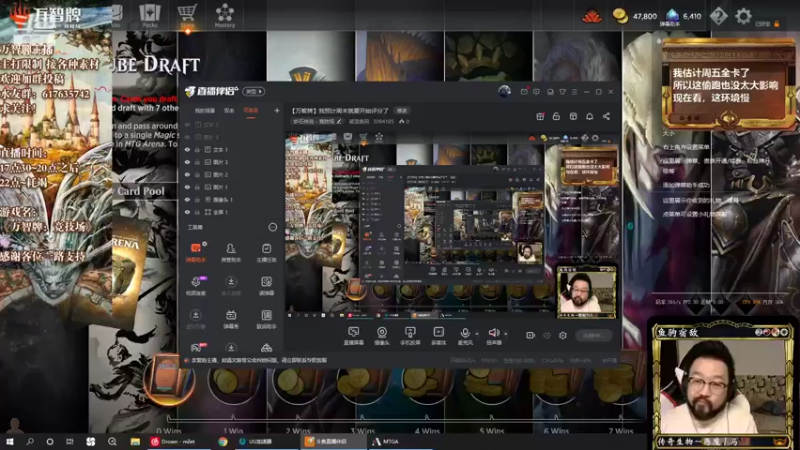Mute the 麦克风 microphone
The width and height of the screenshot is (800, 450).
465,336
